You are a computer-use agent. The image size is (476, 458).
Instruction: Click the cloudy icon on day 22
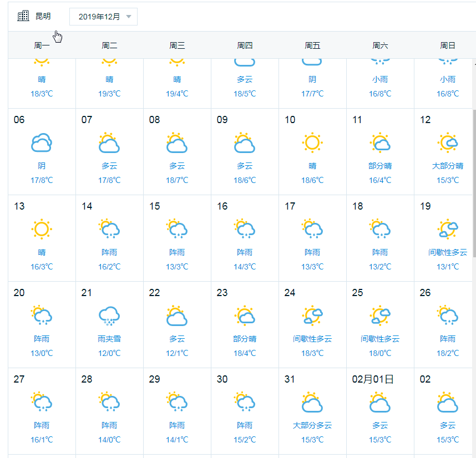pos(177,315)
